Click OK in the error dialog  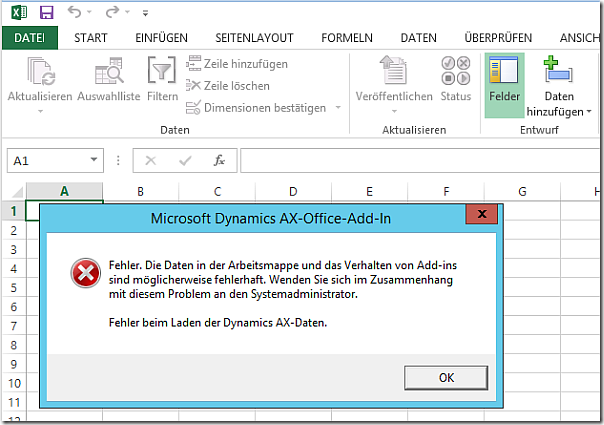pos(446,378)
